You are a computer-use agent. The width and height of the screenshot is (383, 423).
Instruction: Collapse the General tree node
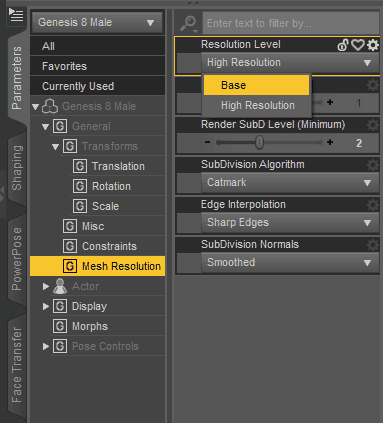pos(46,127)
